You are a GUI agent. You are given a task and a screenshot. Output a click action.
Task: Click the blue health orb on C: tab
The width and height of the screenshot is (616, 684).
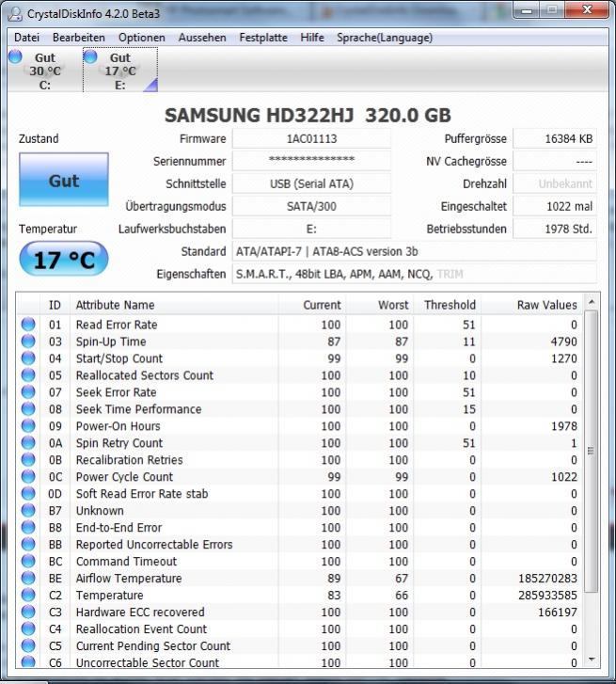(x=15, y=56)
